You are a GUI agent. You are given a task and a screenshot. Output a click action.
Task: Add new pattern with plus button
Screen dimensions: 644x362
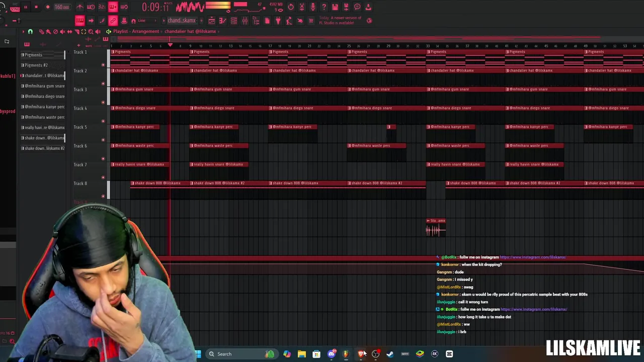[201, 21]
